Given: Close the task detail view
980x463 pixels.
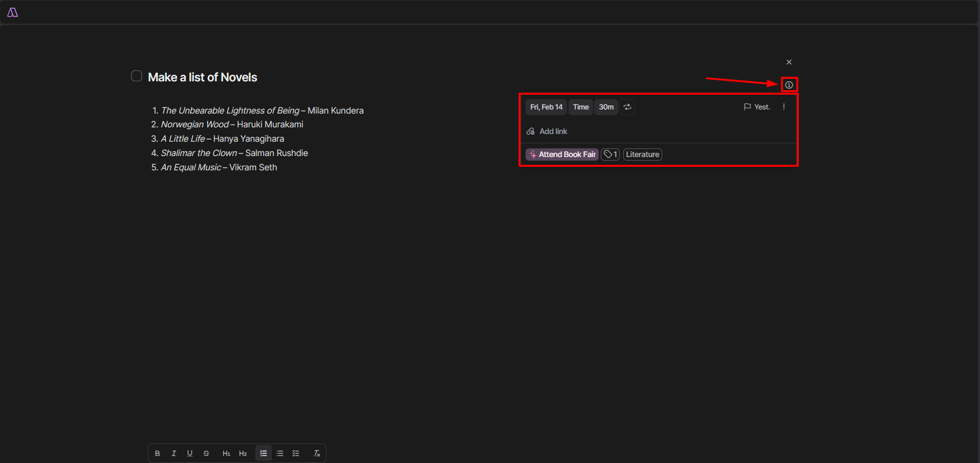Looking at the screenshot, I should click(789, 62).
